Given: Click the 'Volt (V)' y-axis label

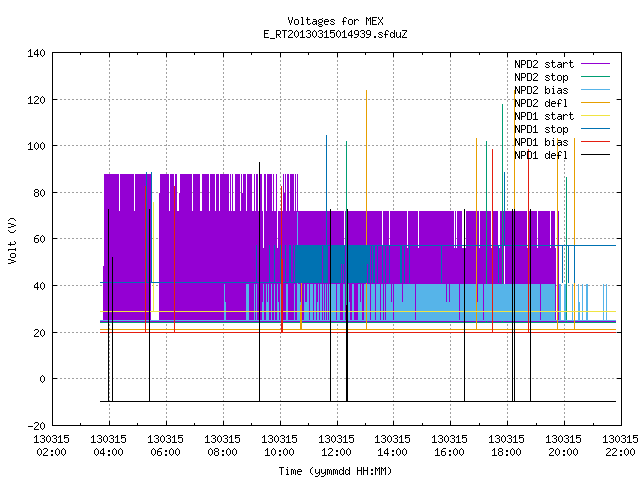Looking at the screenshot, I should [x=12, y=240].
